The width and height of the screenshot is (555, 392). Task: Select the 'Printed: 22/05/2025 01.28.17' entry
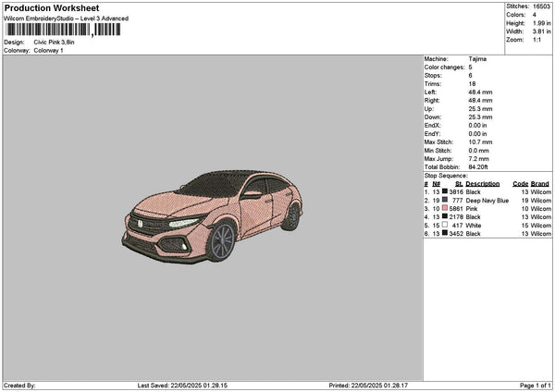click(x=368, y=386)
